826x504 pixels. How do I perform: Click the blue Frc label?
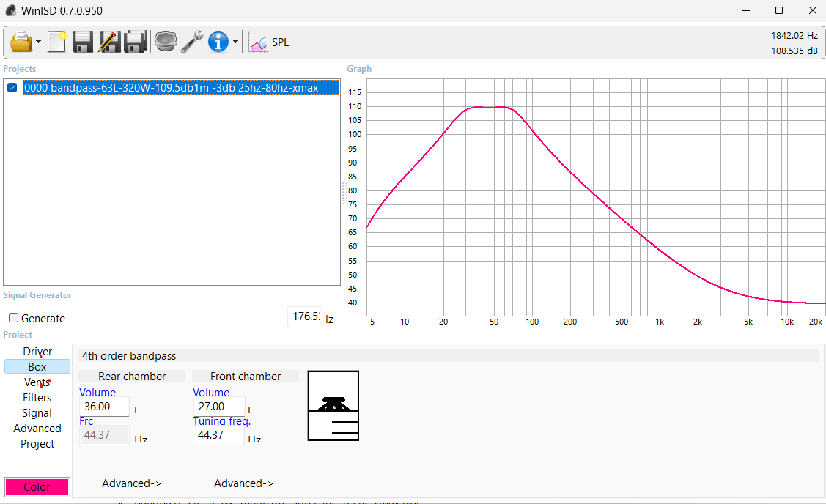[86, 420]
